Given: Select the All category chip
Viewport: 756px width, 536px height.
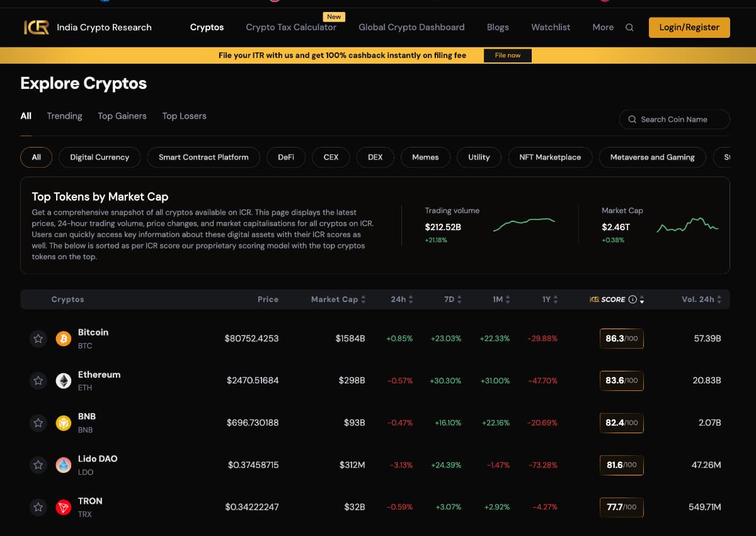Looking at the screenshot, I should (37, 157).
